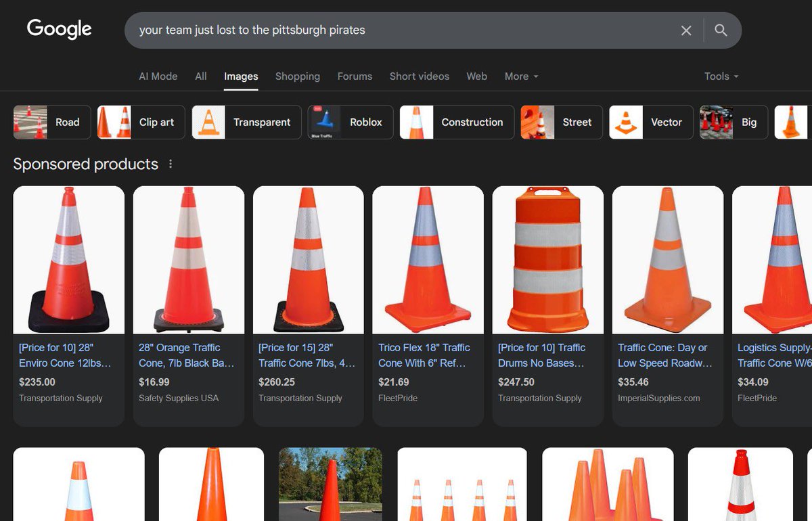Apply the Vector filter chip
812x521 pixels.
pos(651,122)
